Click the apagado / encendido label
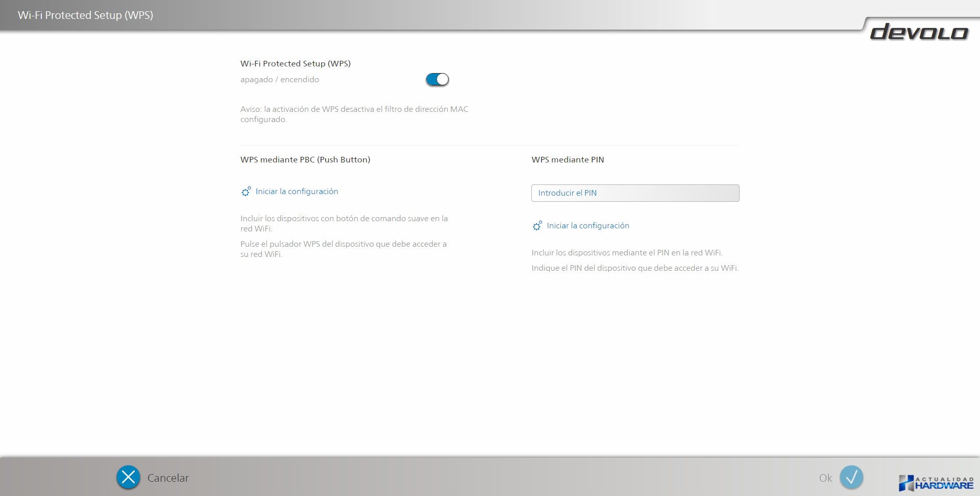 pyautogui.click(x=280, y=80)
